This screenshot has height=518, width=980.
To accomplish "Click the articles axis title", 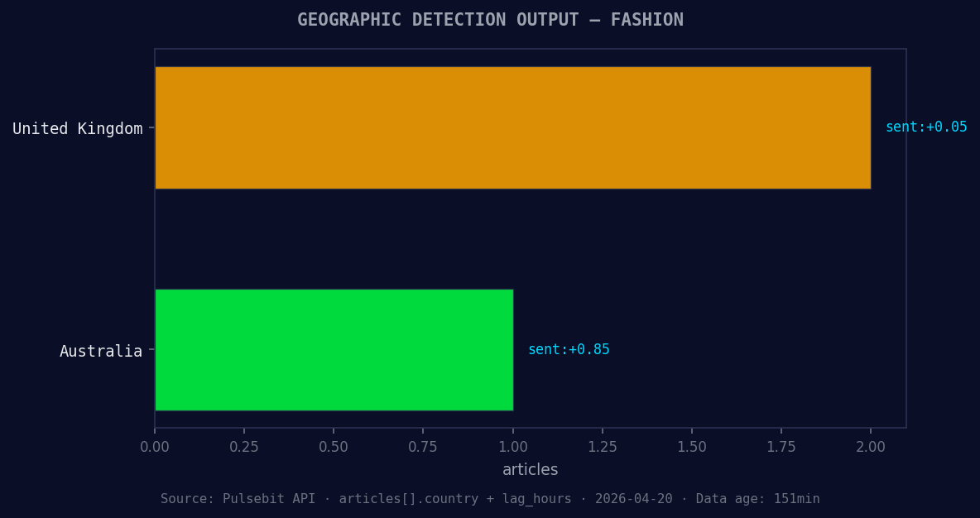I will point(530,469).
